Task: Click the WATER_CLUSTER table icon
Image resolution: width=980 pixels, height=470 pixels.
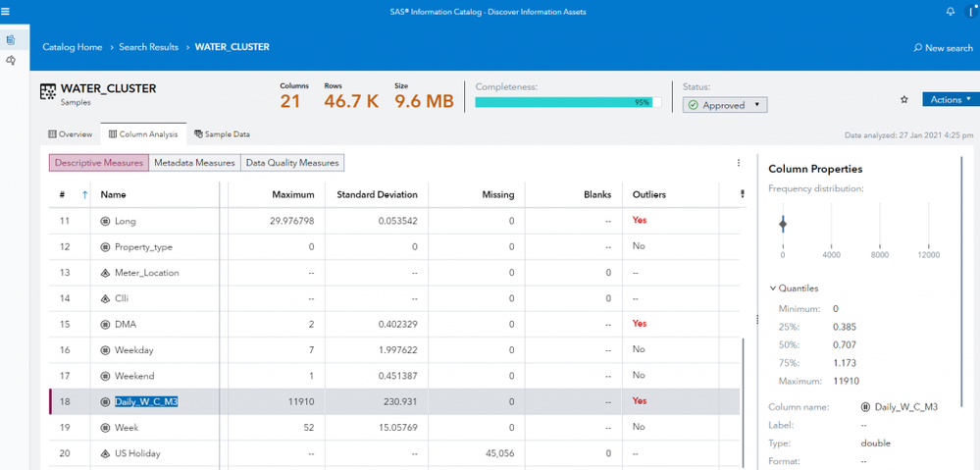Action: coord(47,92)
